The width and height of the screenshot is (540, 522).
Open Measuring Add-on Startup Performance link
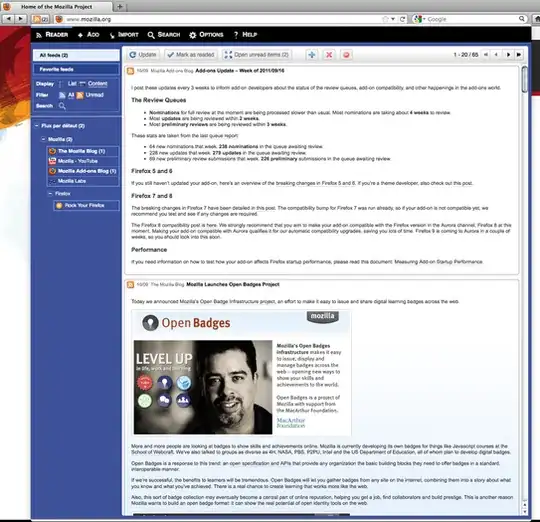pos(438,262)
